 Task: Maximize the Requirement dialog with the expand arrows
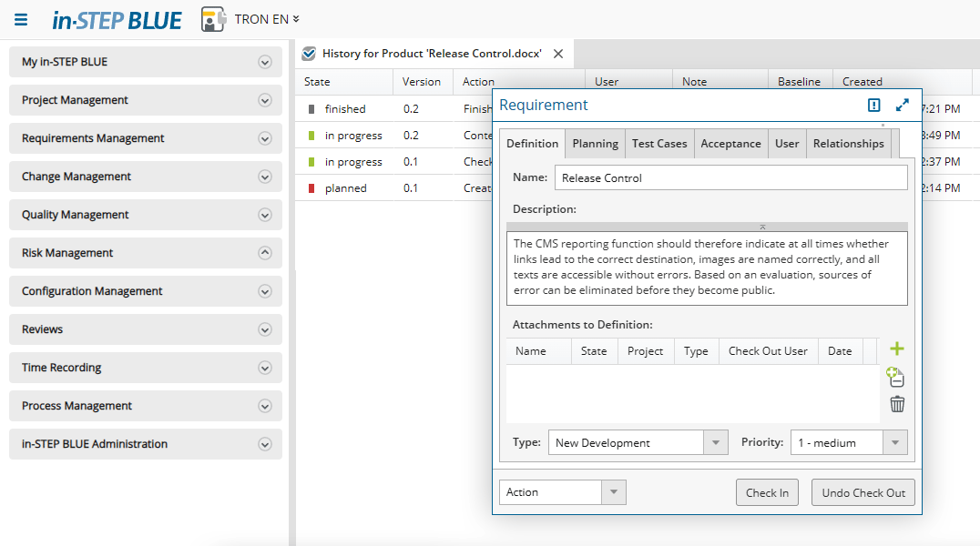coord(903,105)
